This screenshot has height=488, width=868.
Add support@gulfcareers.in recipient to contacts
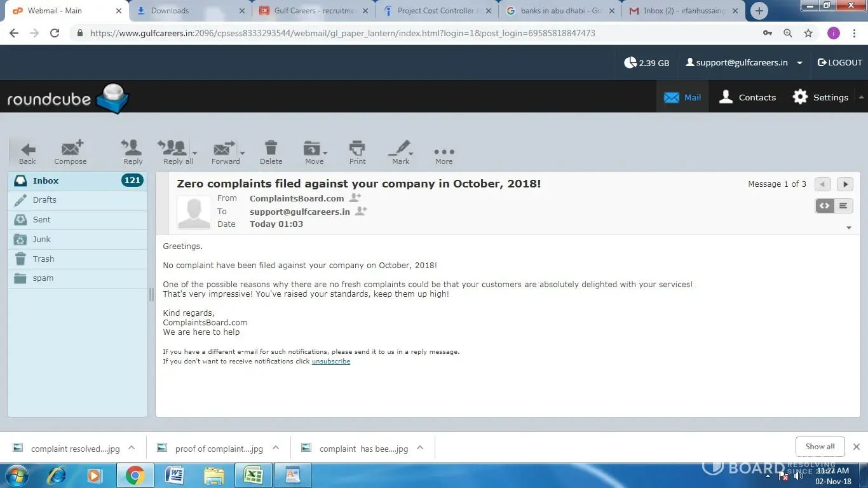click(x=361, y=211)
